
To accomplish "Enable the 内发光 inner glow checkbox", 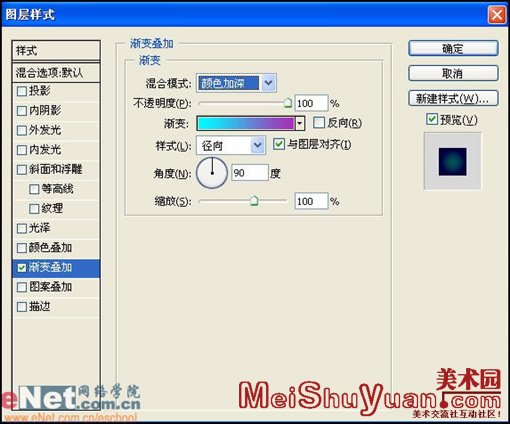I will [x=22, y=150].
